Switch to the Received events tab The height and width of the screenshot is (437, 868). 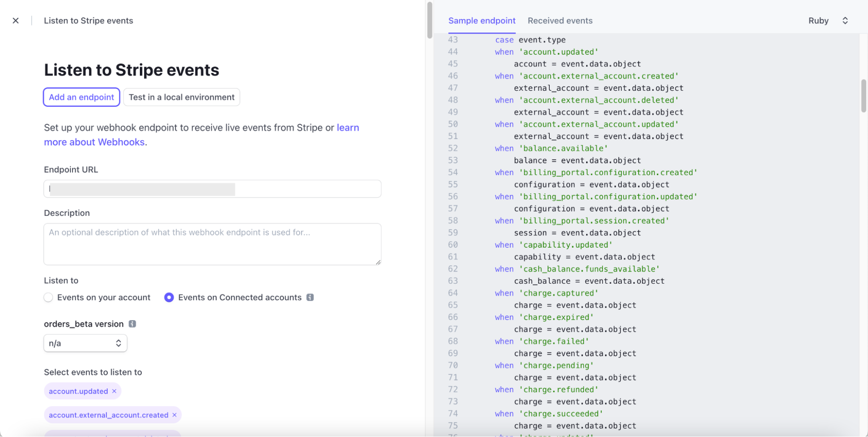pos(560,20)
